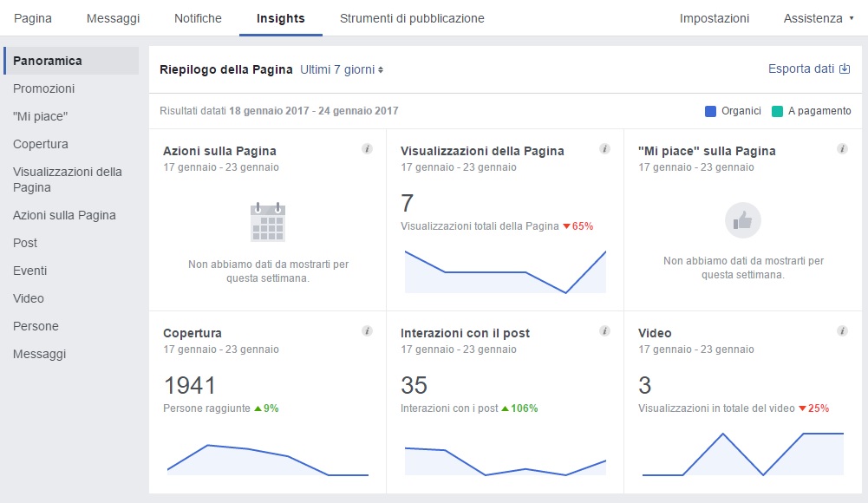Open Persone in the sidebar

[36, 326]
